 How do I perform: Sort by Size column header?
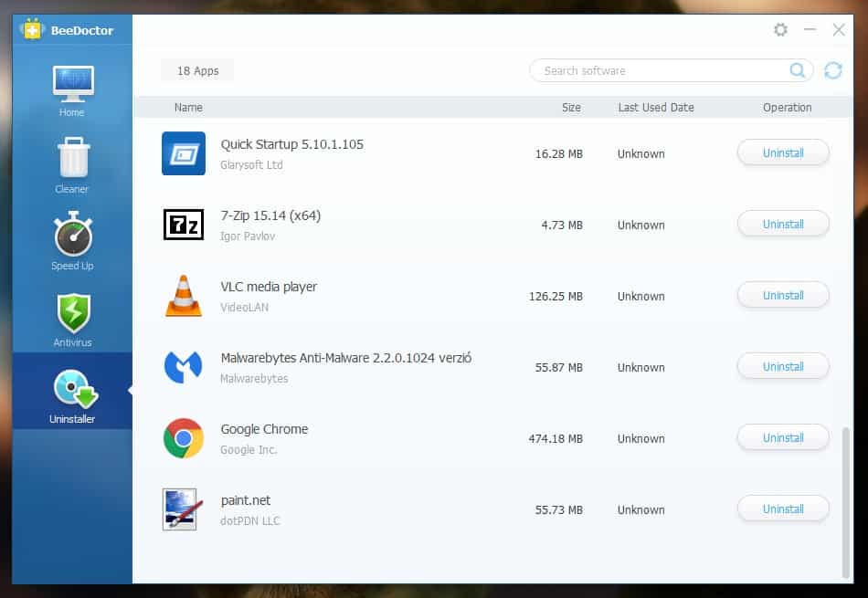coord(571,108)
